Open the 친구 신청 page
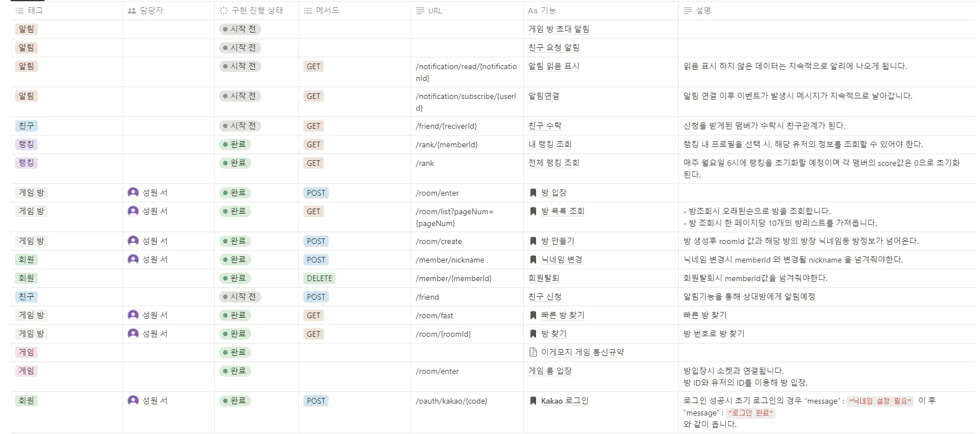This screenshot has width=980, height=434. click(545, 297)
